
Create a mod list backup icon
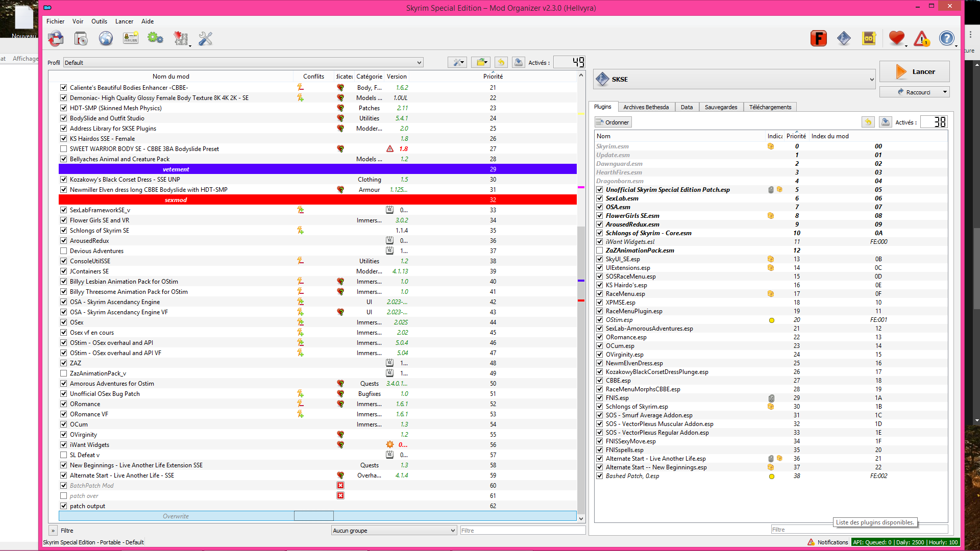click(519, 62)
